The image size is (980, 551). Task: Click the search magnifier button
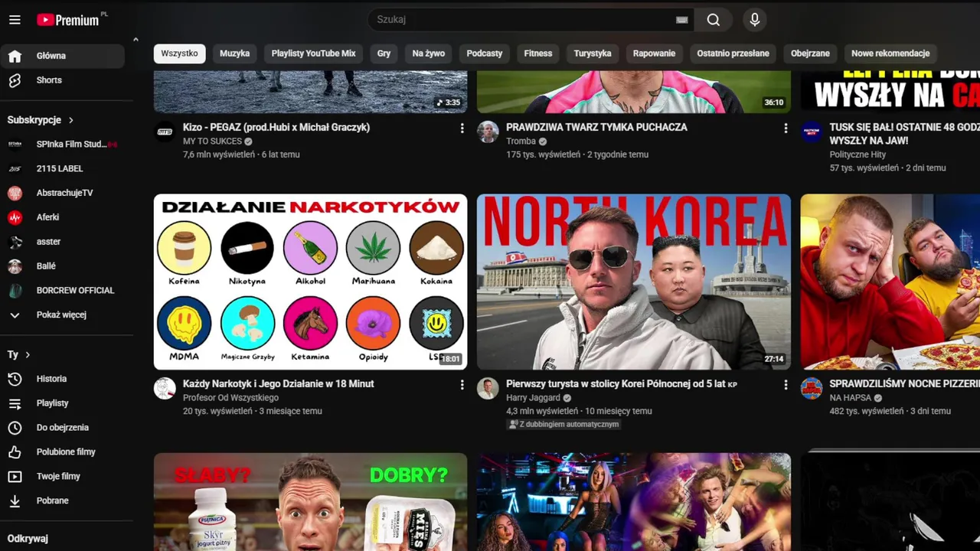(714, 20)
